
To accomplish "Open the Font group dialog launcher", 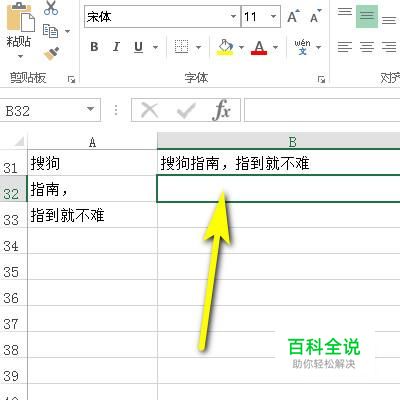I will (321, 79).
